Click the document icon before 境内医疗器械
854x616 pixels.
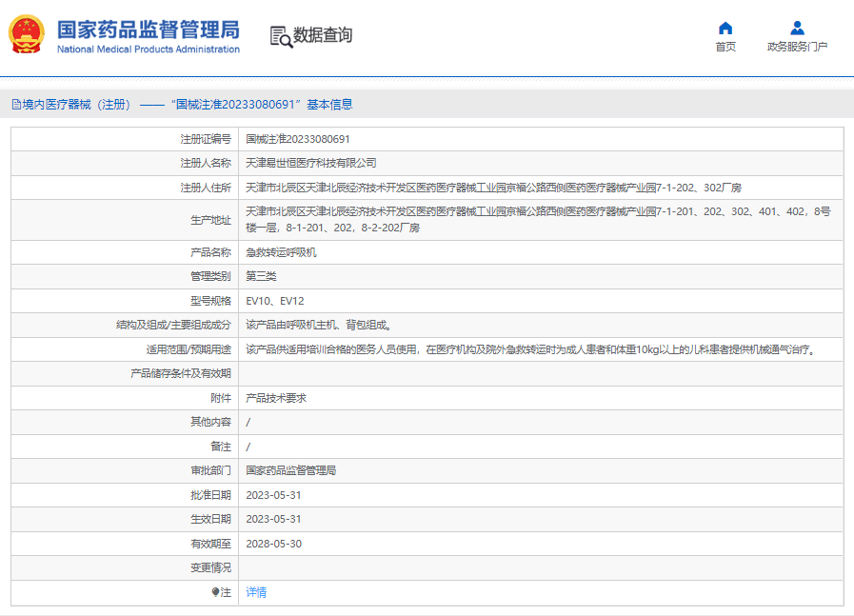click(16, 105)
